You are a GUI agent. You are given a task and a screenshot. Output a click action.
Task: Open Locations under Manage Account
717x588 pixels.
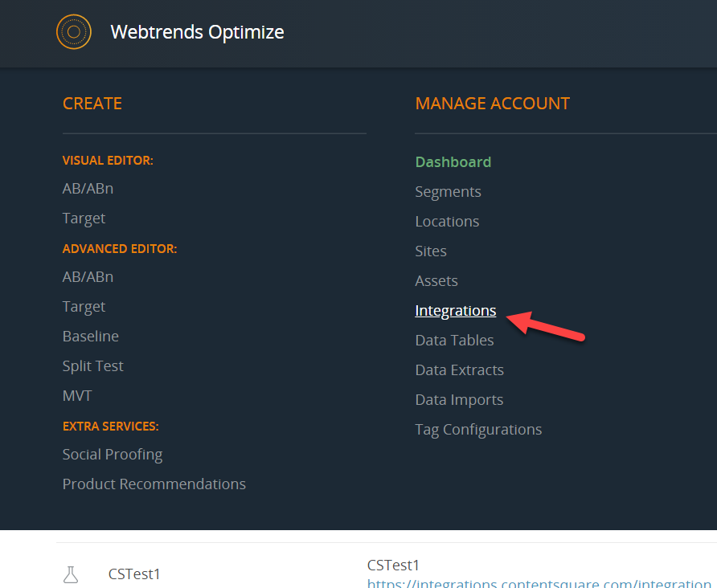447,221
